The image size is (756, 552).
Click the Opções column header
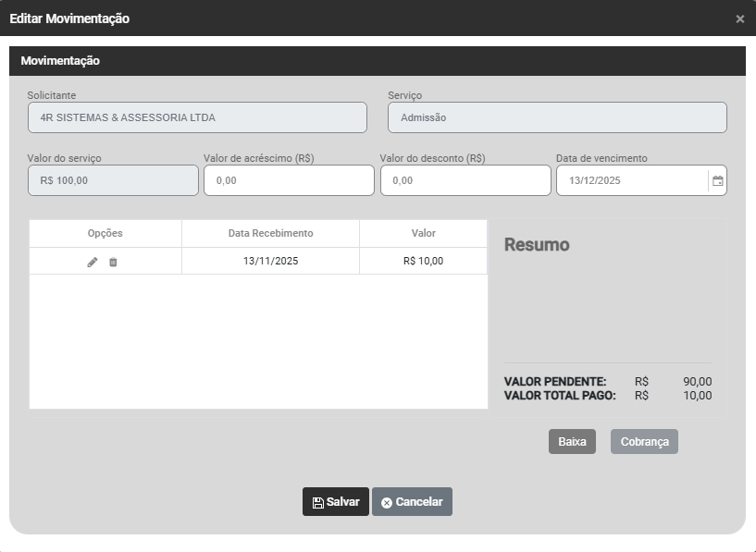[x=105, y=233]
